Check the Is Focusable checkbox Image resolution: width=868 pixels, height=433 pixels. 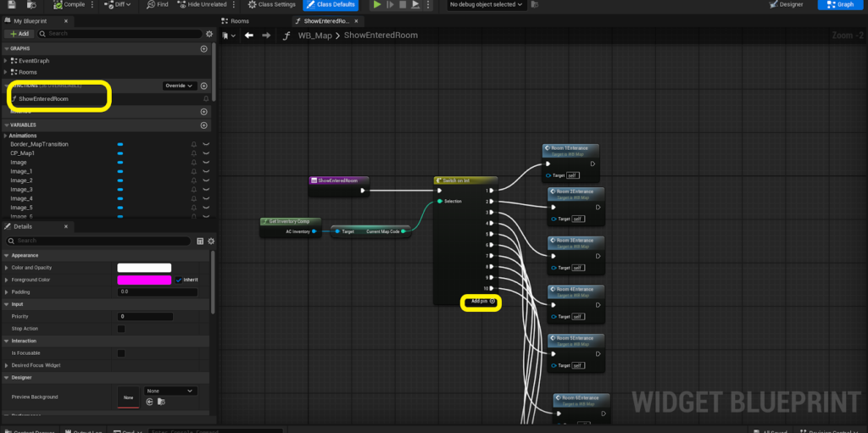pyautogui.click(x=121, y=353)
